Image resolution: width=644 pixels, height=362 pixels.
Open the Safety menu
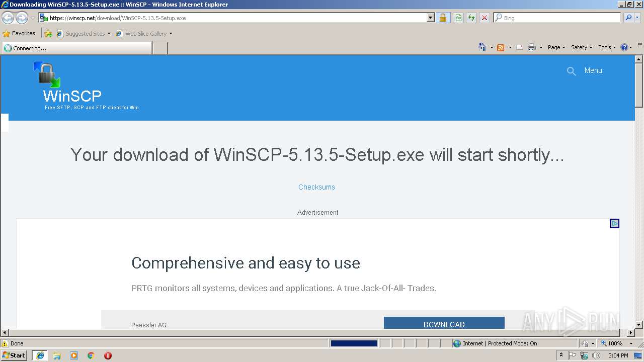click(x=582, y=47)
